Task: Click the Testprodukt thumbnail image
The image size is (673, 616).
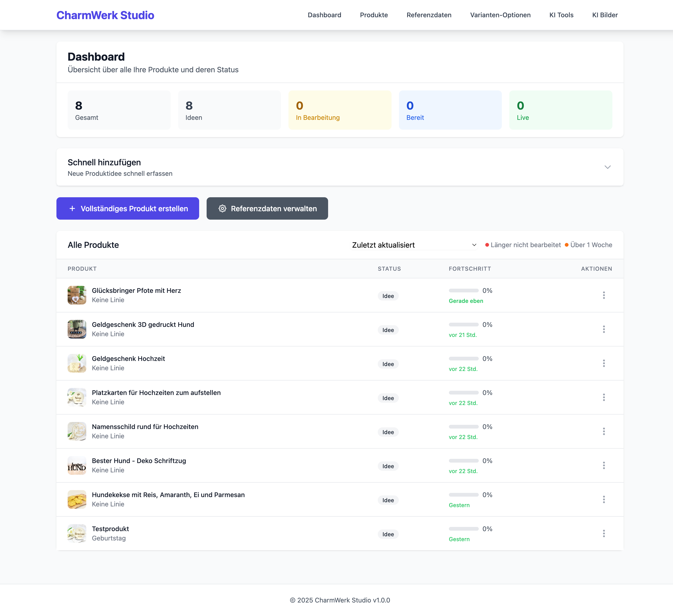Action: coord(77,533)
